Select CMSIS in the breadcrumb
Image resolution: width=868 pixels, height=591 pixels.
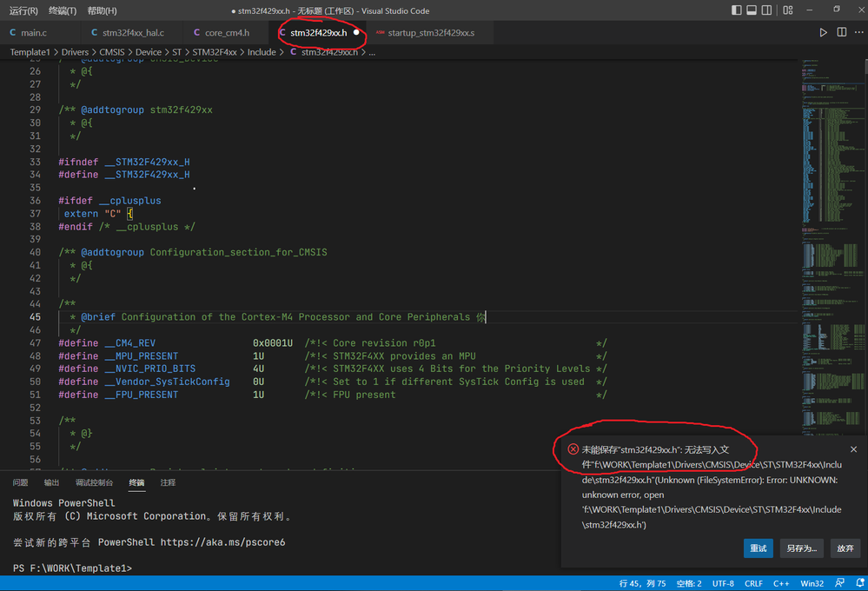pos(112,52)
